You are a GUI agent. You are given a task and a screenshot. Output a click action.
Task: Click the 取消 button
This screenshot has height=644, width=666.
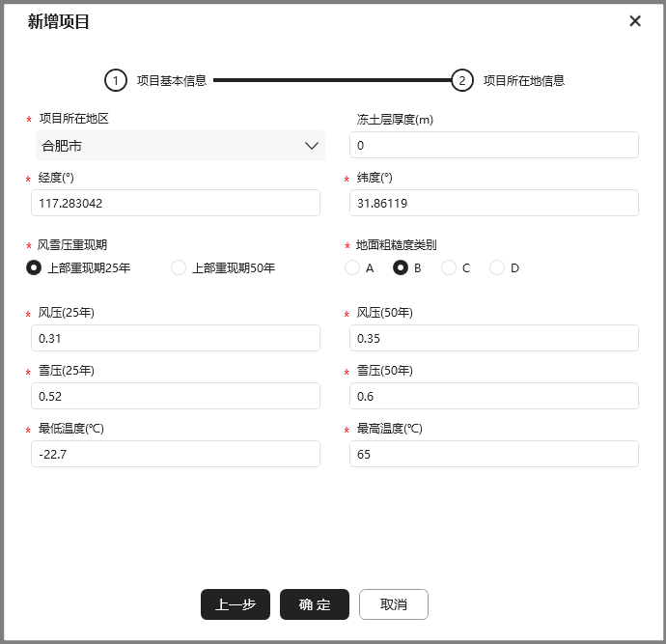pos(394,604)
